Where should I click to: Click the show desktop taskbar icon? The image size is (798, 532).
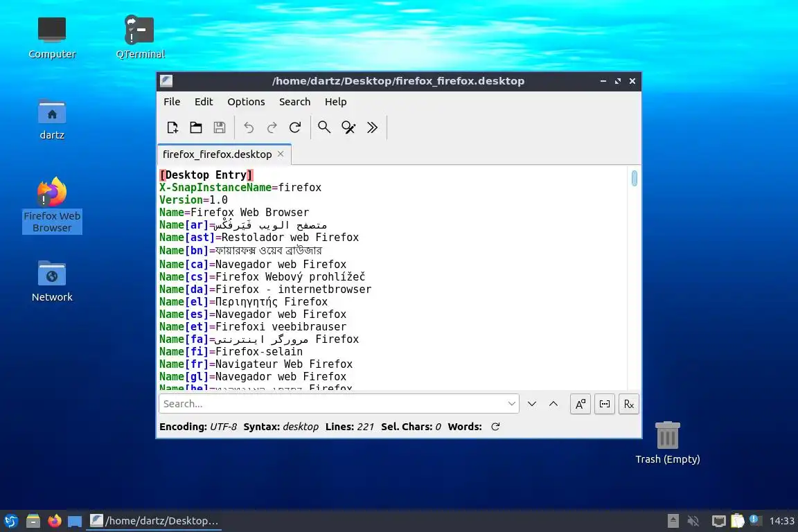click(x=75, y=521)
